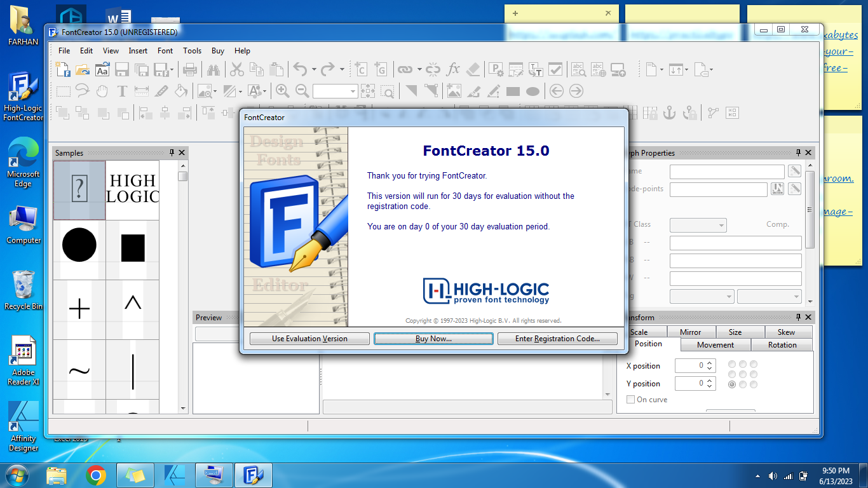Click the eraser icon in top toolbar

473,69
